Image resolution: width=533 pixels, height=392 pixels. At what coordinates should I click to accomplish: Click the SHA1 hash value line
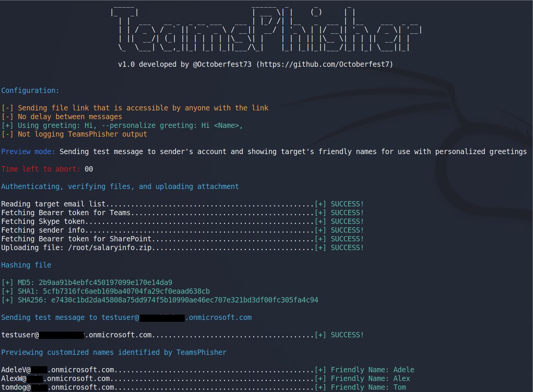click(x=105, y=291)
